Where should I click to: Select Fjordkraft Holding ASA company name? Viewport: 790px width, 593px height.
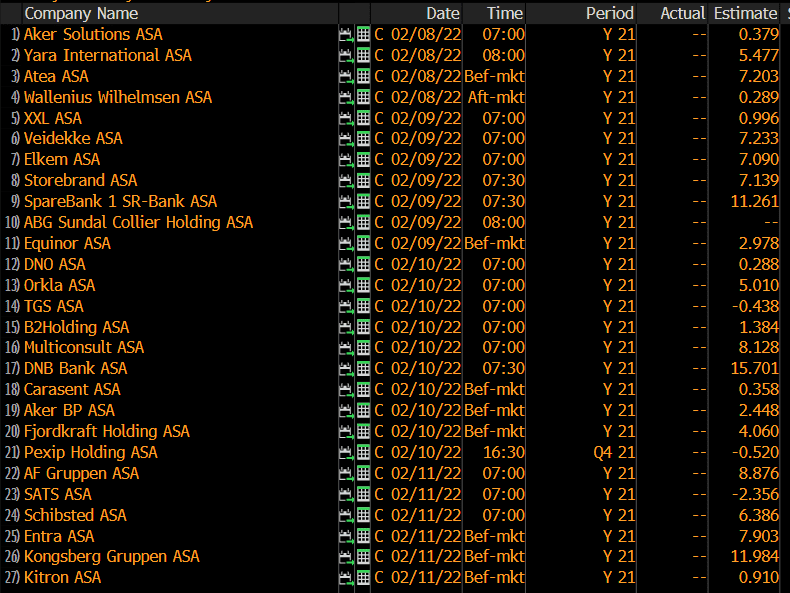(x=107, y=432)
